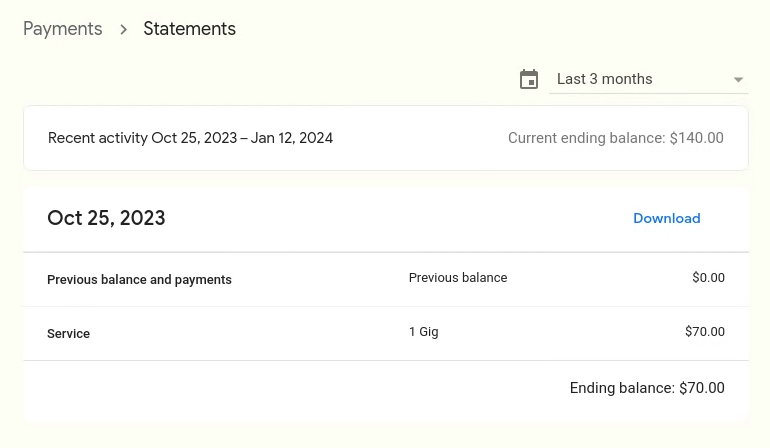
Task: Click the Ending balance: $70.00 total
Action: coord(646,388)
